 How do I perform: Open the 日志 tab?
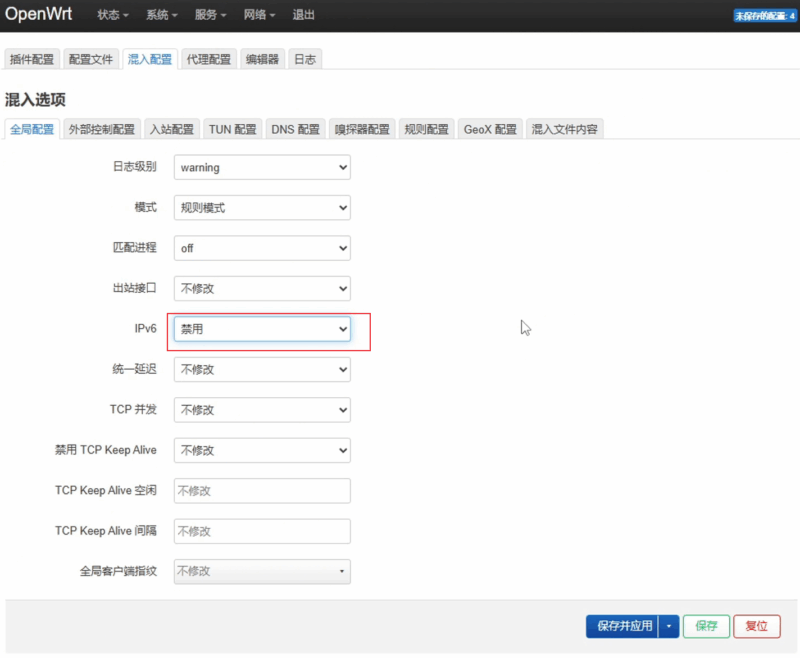(305, 59)
